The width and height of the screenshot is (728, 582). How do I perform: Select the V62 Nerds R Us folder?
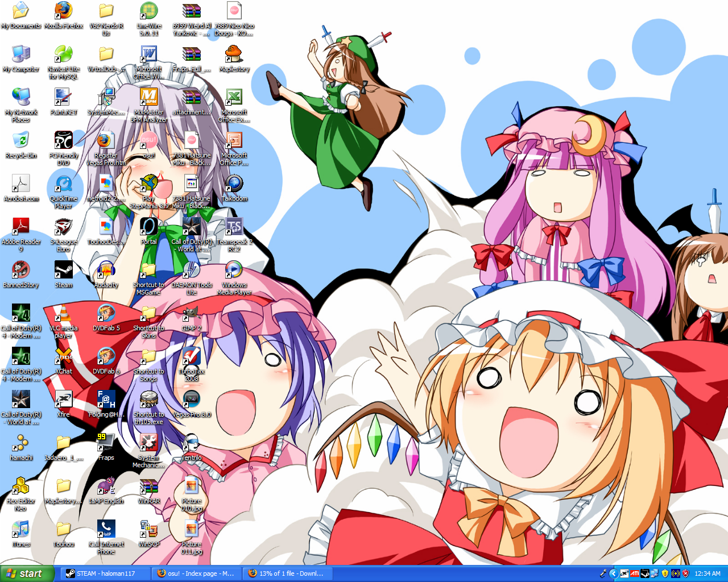(x=106, y=11)
